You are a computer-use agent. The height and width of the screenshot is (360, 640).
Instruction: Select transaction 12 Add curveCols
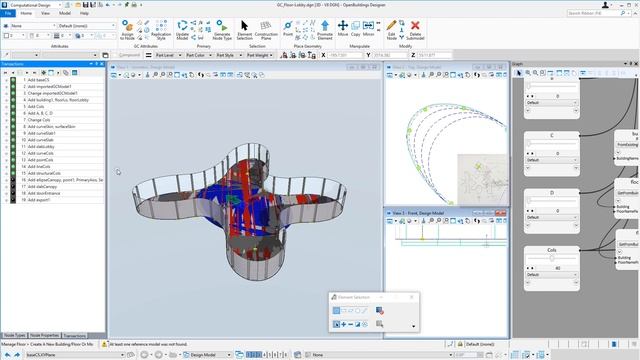40,153
